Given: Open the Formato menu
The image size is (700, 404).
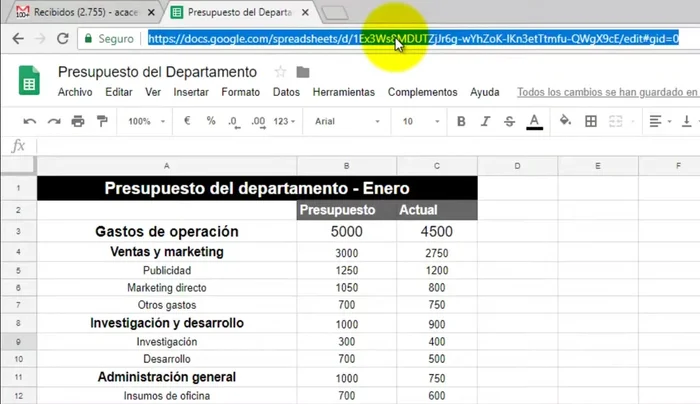Looking at the screenshot, I should (x=241, y=92).
